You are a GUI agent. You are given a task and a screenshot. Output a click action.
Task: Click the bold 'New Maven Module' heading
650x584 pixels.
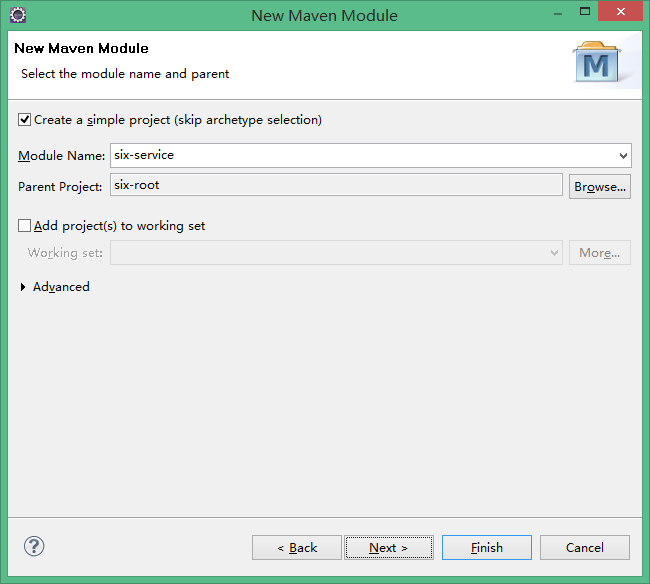coord(81,48)
